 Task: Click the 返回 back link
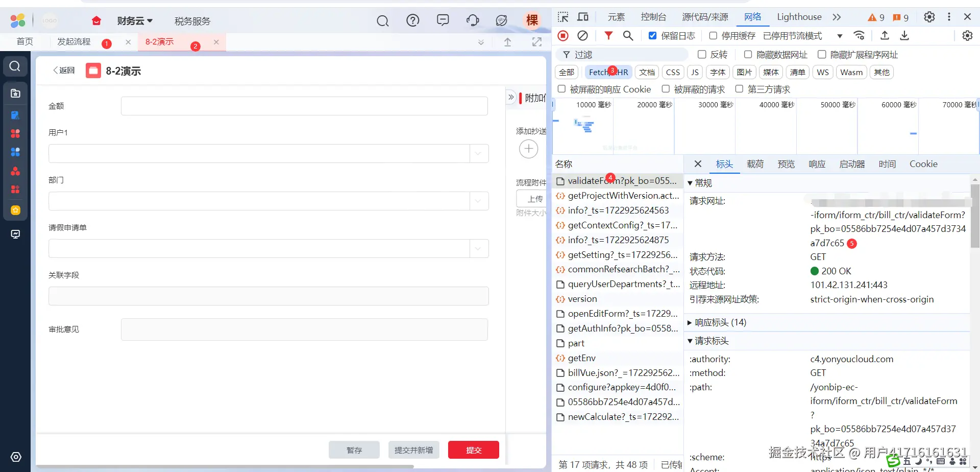(x=64, y=70)
